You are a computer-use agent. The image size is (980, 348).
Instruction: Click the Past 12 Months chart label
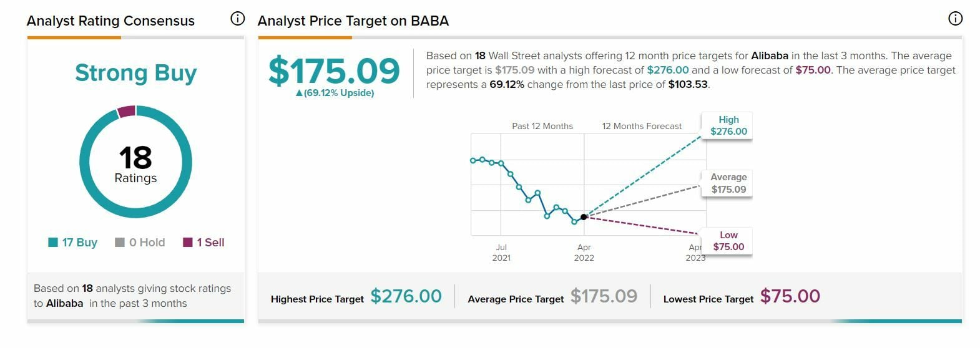[x=542, y=126]
